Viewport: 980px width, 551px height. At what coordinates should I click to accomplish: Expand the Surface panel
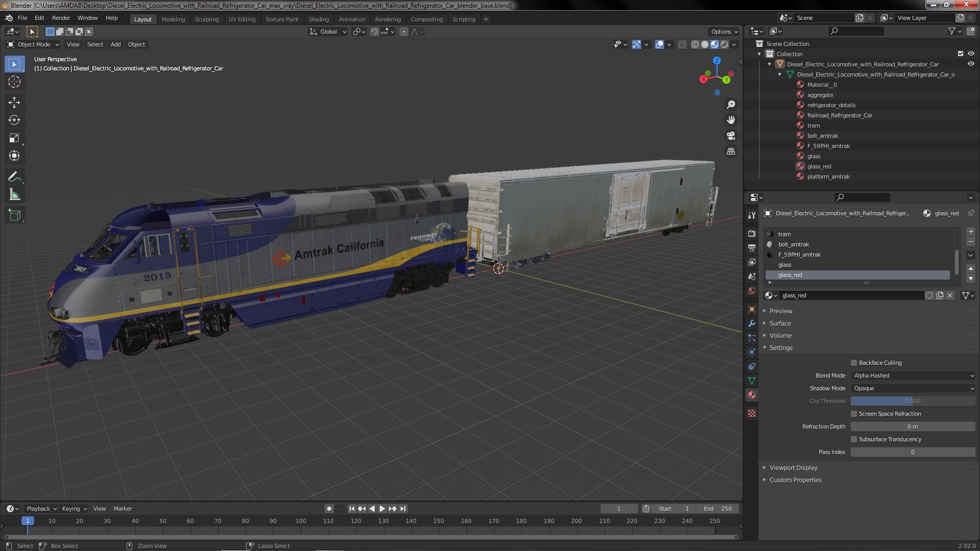click(780, 323)
